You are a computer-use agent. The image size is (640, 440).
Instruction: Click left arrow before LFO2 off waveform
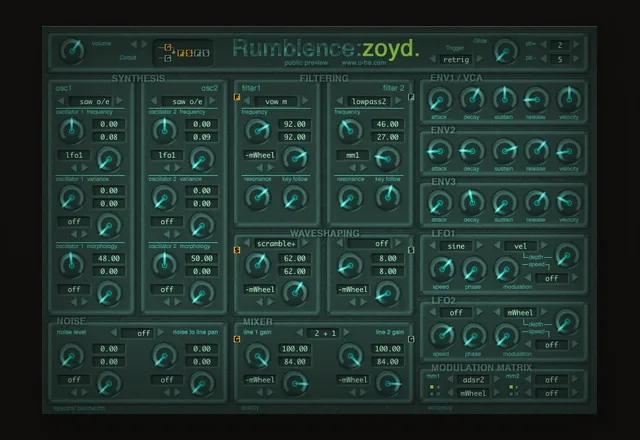tap(433, 312)
